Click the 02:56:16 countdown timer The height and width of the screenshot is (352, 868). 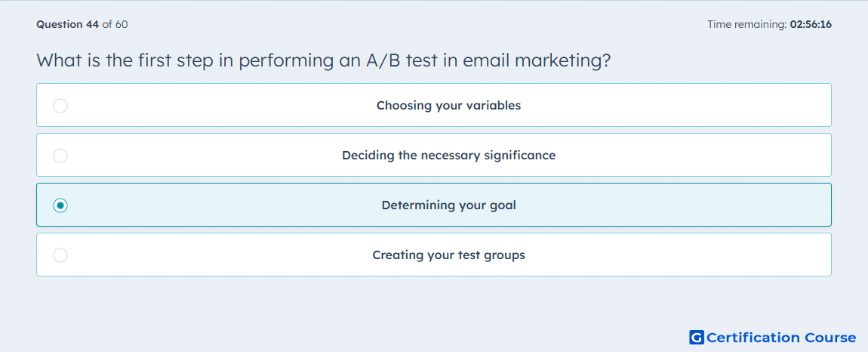coord(811,24)
